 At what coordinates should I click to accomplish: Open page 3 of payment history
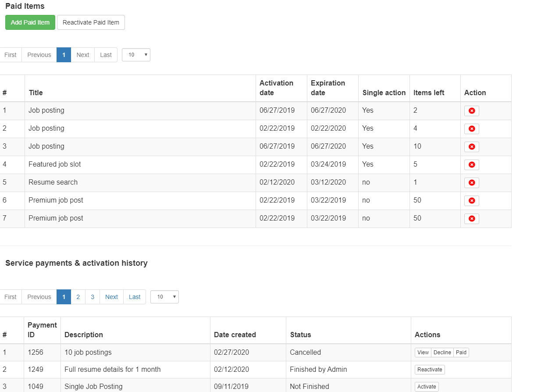click(93, 297)
